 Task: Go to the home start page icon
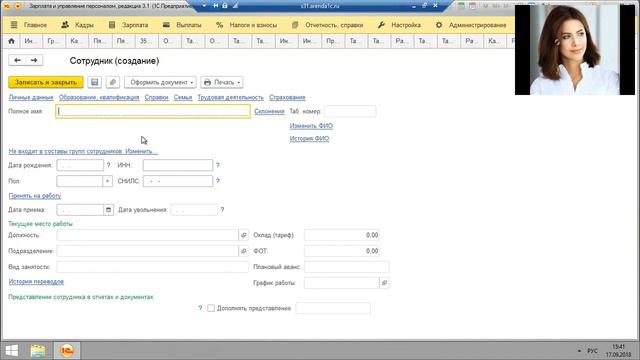[11, 41]
